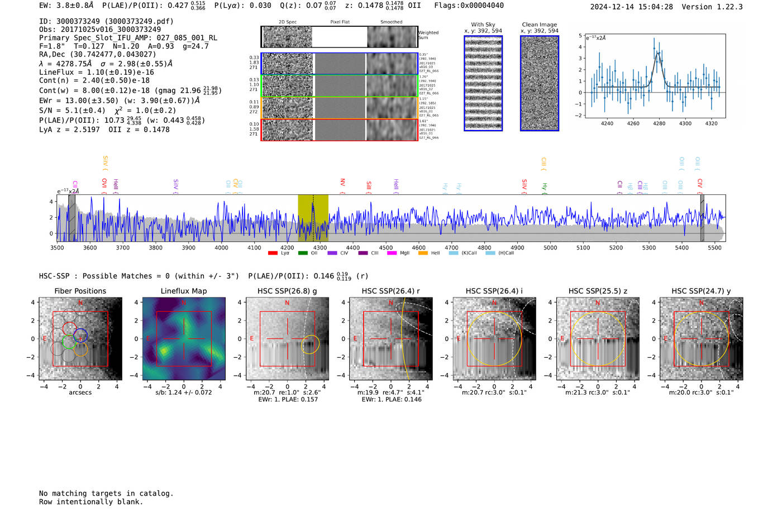Viewport: 782px width, 532px height.
Task: Open the HSC SSP(26.4) r image
Action: (x=391, y=339)
